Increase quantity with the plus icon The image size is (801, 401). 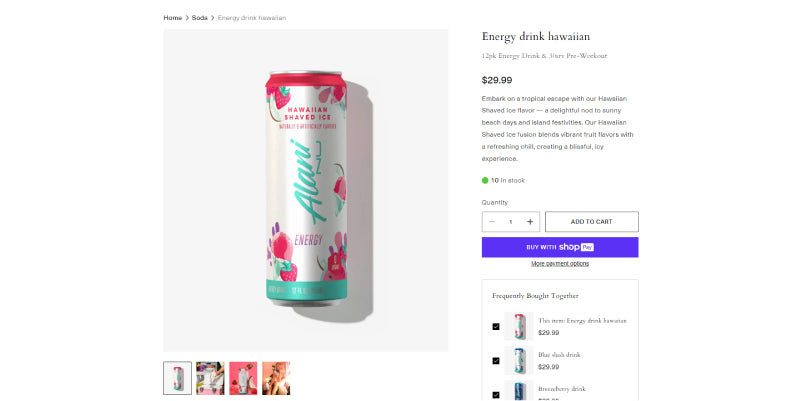[530, 222]
